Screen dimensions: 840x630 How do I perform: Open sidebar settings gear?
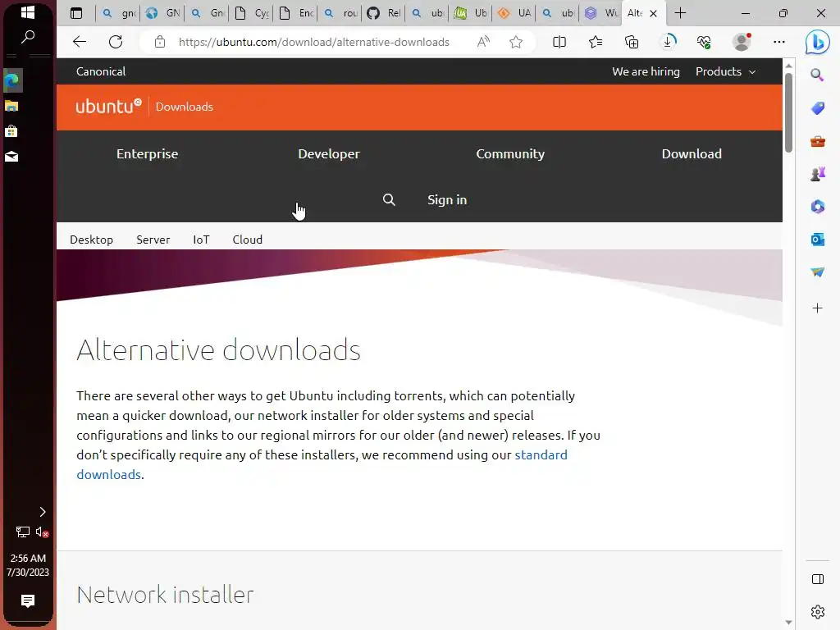click(x=818, y=611)
